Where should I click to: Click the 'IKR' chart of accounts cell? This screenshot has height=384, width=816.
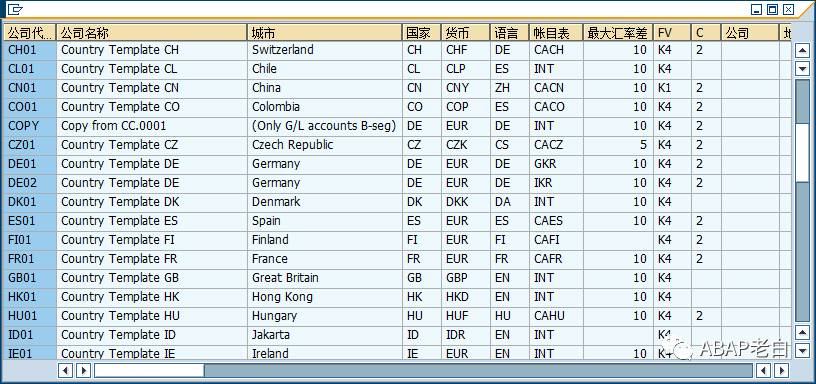tap(556, 183)
